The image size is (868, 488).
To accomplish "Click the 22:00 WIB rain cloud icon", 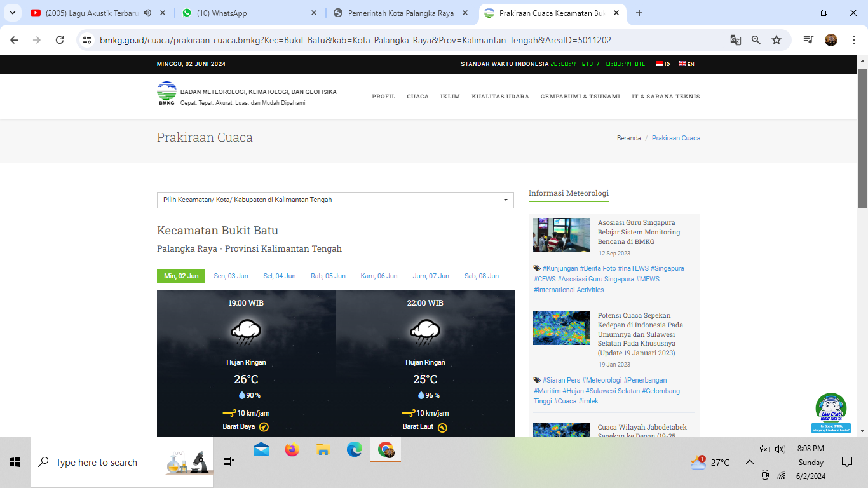I will 425,332.
